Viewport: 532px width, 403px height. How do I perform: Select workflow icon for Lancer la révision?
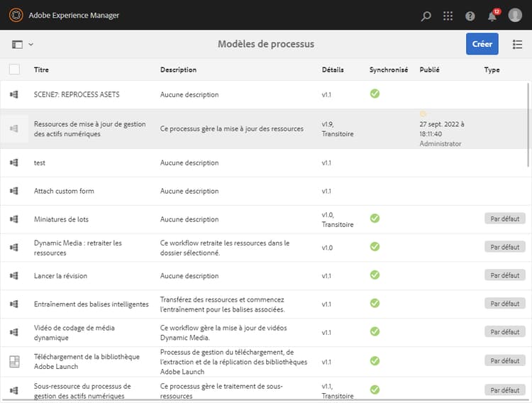pos(14,275)
